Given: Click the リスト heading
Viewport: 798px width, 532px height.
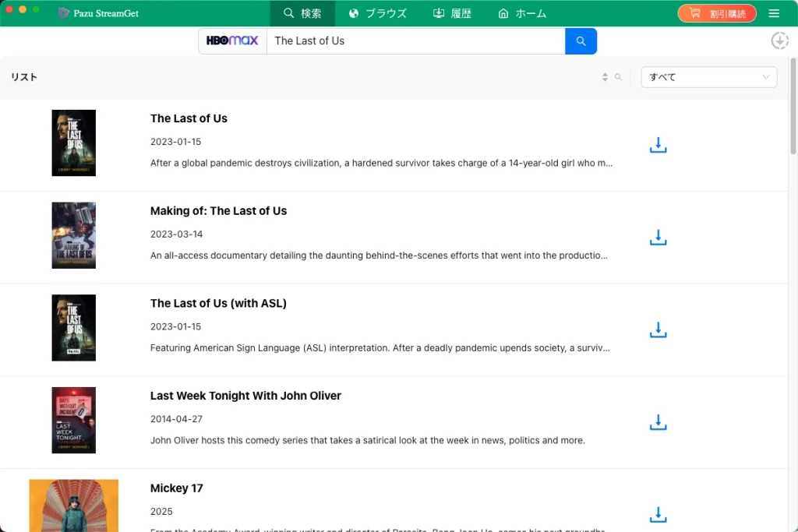Looking at the screenshot, I should tap(24, 77).
